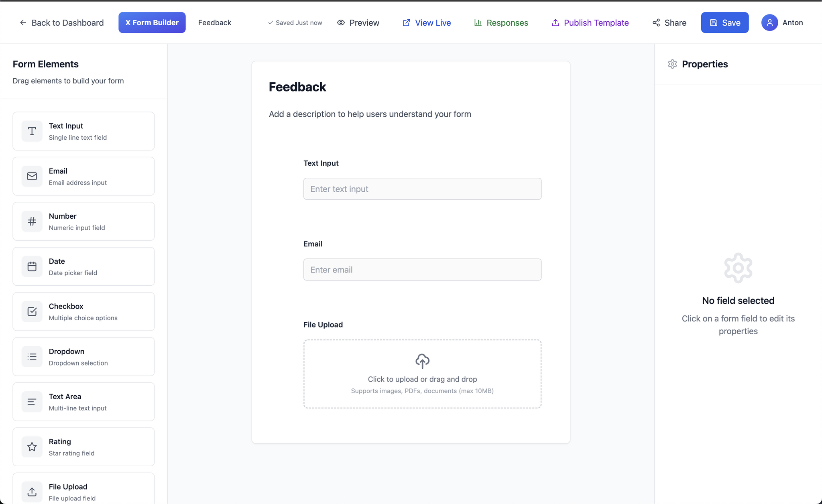Open the View Live link
Viewport: 822px width, 504px height.
pyautogui.click(x=427, y=22)
